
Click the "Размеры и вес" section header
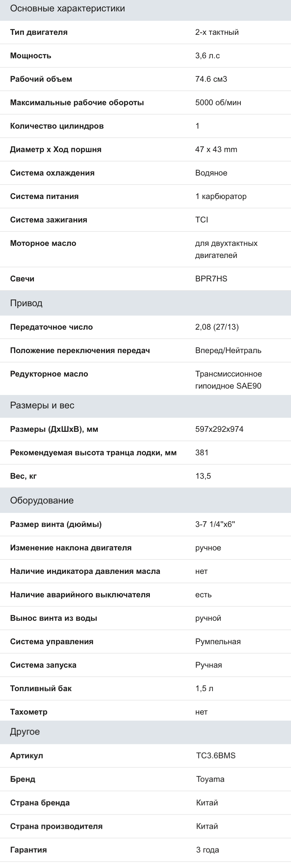[x=42, y=405]
